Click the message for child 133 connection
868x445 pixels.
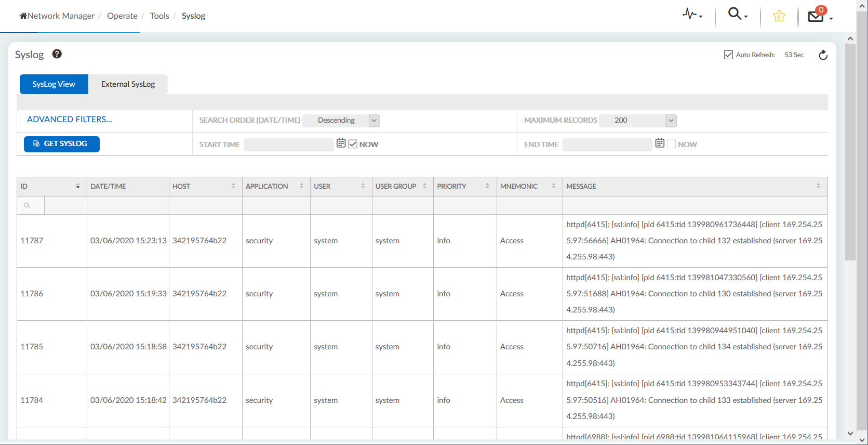(695, 400)
